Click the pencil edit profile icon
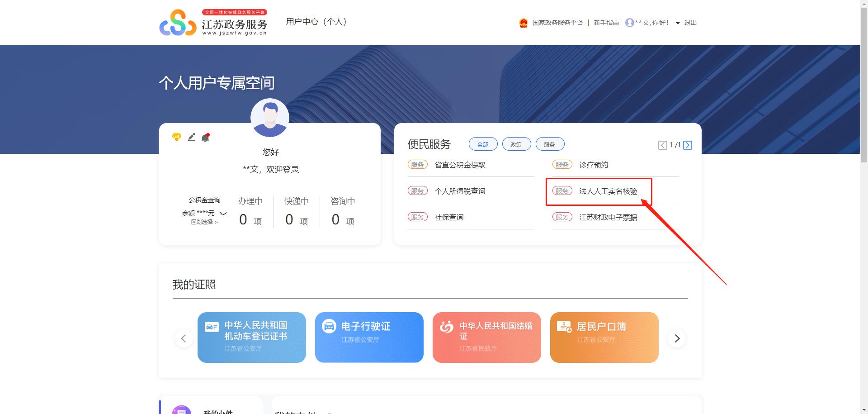Screen dimensions: 868x414 pyautogui.click(x=191, y=137)
